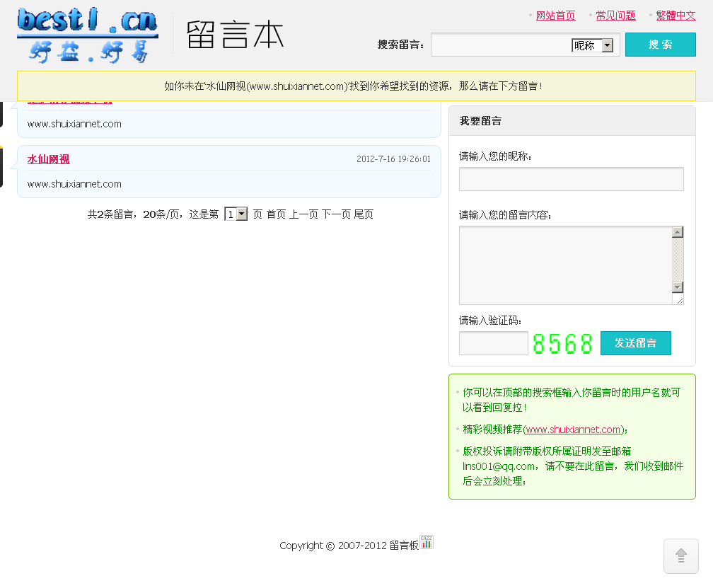Click the message textarea scroll-down arrow
The height and width of the screenshot is (588, 713).
pos(678,287)
